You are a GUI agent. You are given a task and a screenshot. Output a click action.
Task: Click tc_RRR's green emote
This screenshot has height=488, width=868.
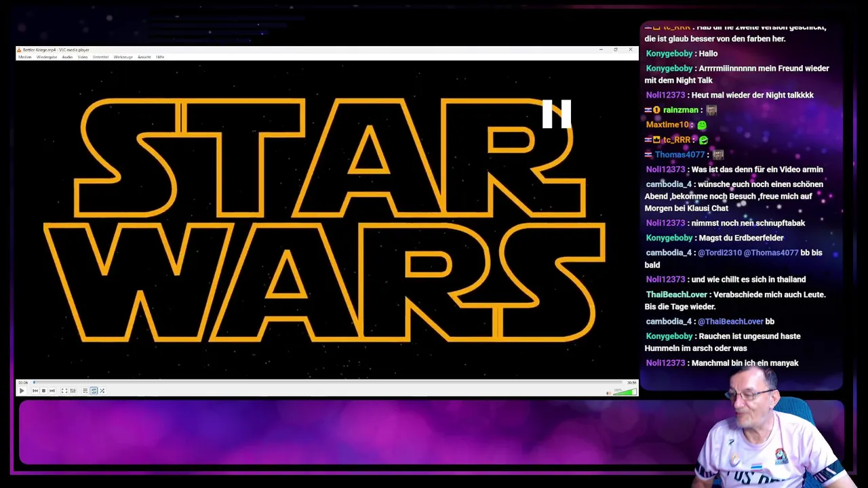click(704, 140)
